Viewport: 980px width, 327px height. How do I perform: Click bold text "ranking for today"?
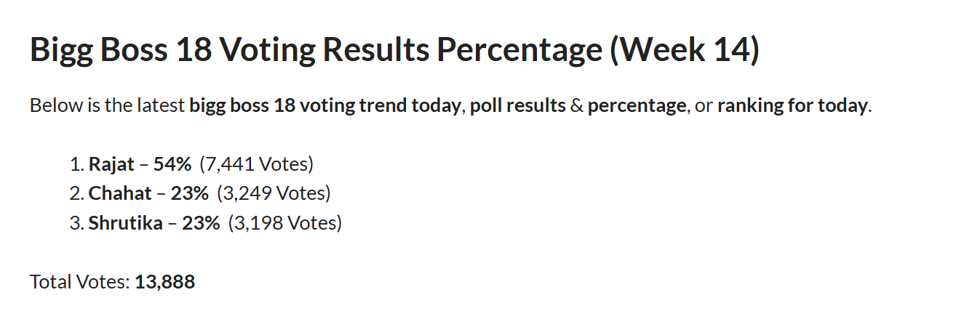pyautogui.click(x=792, y=105)
